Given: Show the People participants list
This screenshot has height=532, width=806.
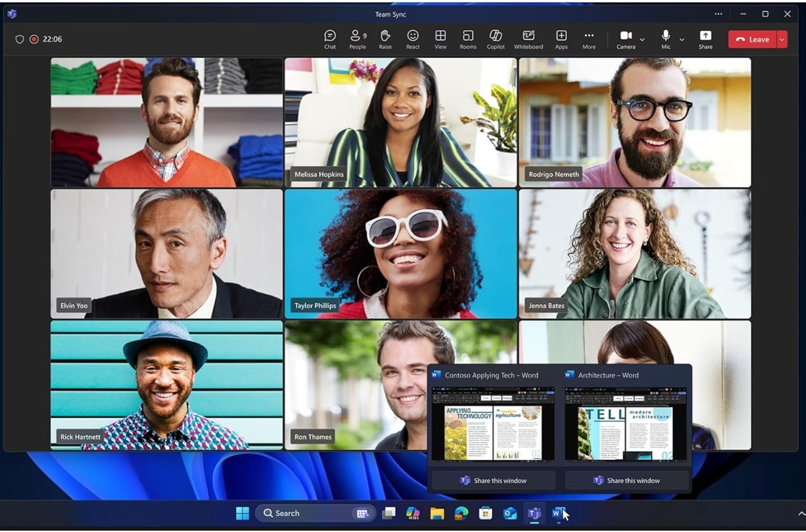Looking at the screenshot, I should tap(357, 39).
